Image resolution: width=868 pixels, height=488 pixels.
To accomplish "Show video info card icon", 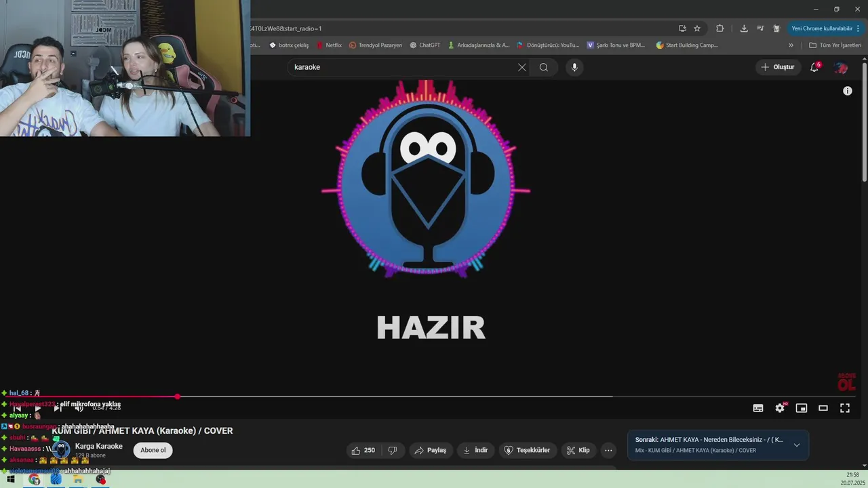I will pos(848,91).
